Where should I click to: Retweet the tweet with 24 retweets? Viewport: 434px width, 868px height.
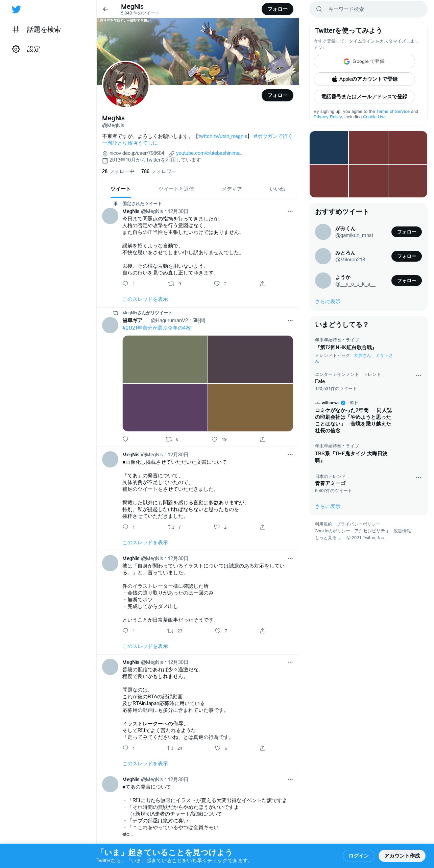[170, 748]
